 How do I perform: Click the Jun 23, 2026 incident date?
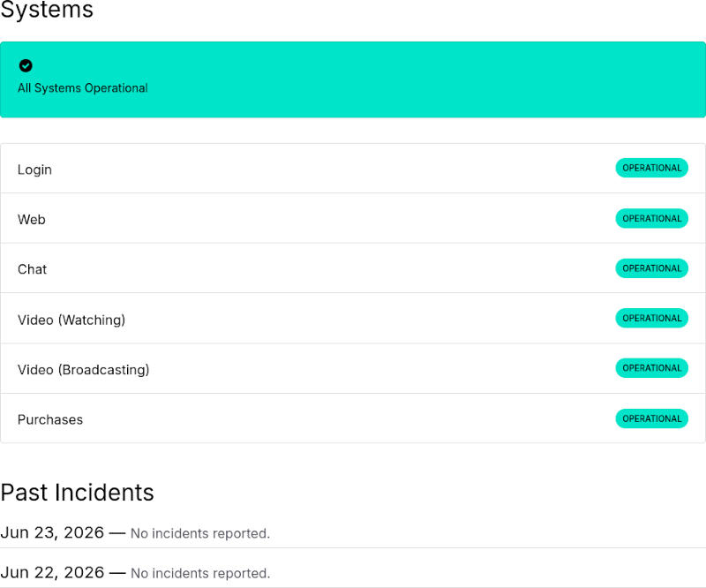coord(52,532)
